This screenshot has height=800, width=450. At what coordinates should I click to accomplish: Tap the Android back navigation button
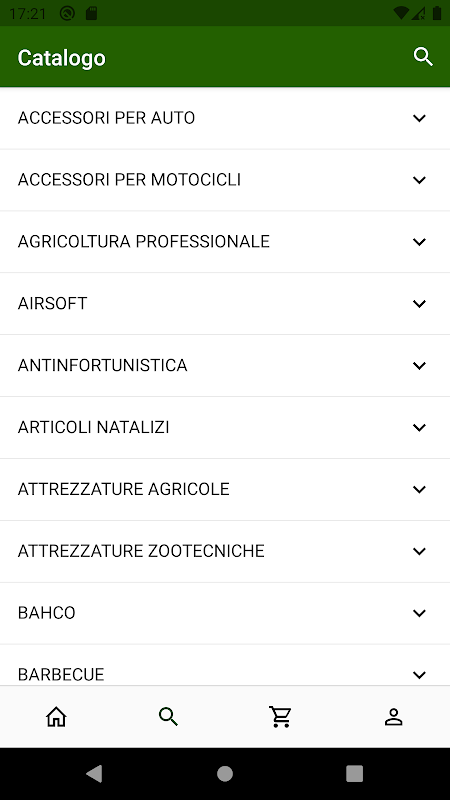[x=94, y=774]
